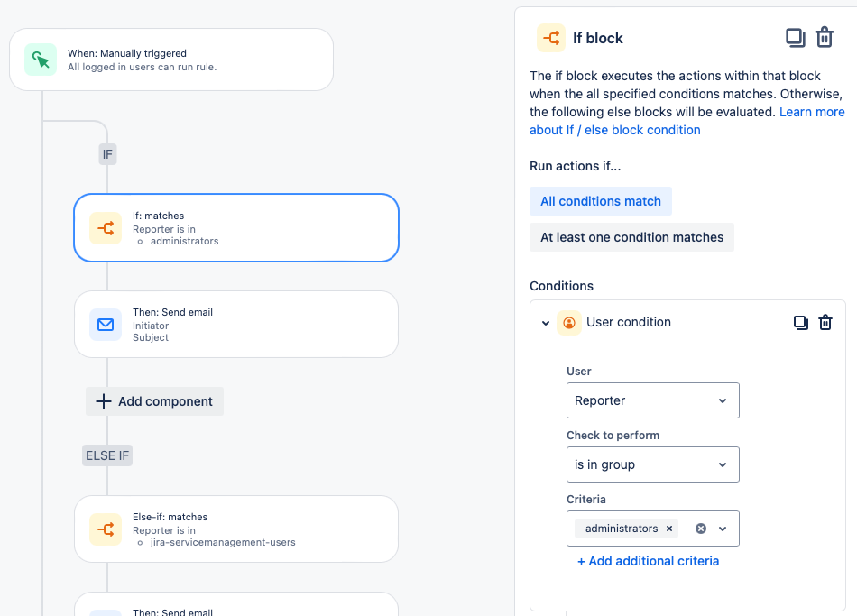This screenshot has height=616, width=857.
Task: Select All conditions match option
Action: click(601, 201)
